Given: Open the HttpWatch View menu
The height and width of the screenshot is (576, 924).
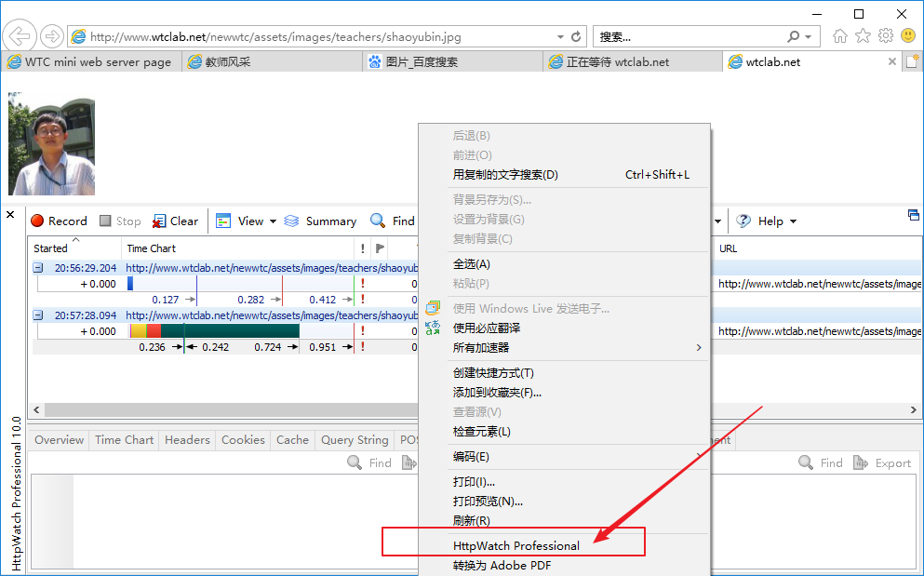Looking at the screenshot, I should pos(246,221).
